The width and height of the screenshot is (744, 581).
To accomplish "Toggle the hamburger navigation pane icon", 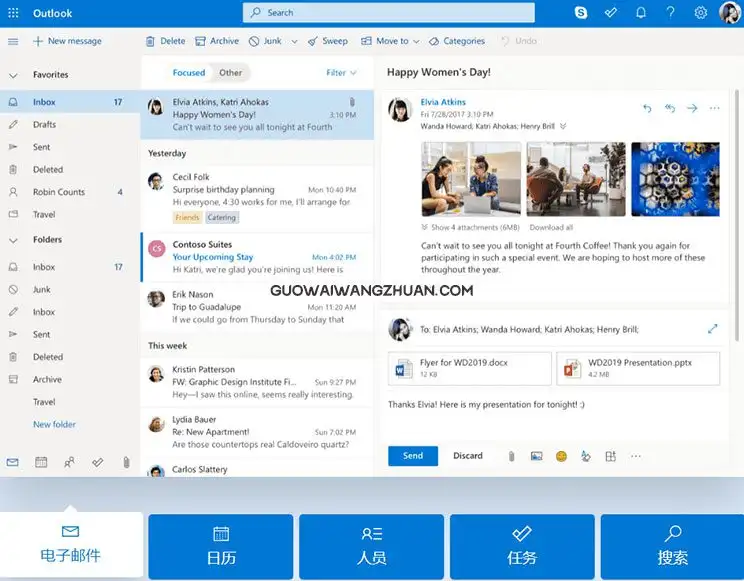I will click(13, 41).
